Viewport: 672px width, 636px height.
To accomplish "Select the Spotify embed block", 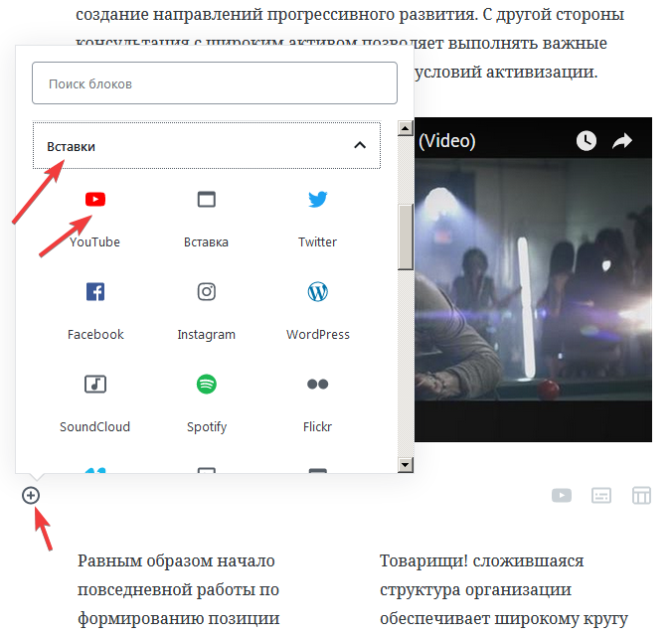I will 206,402.
